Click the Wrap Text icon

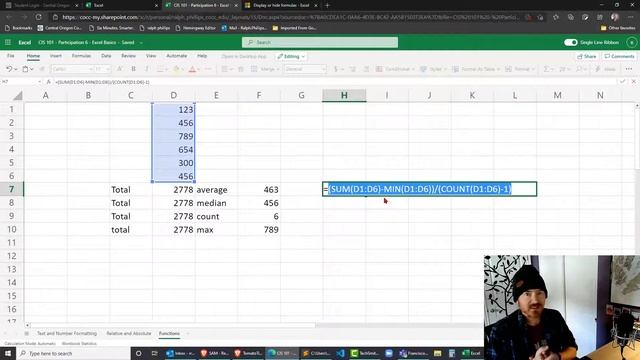click(241, 69)
